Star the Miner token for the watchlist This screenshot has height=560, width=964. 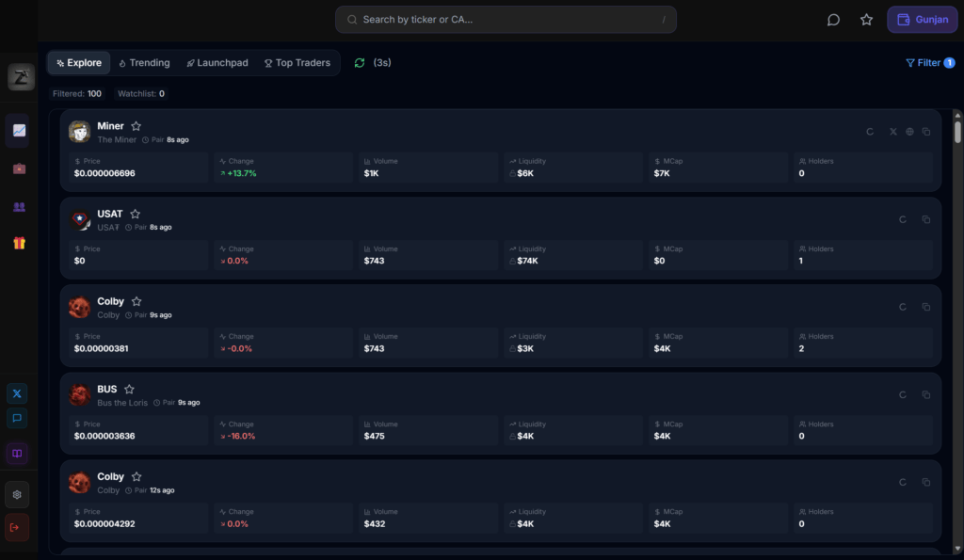(137, 126)
